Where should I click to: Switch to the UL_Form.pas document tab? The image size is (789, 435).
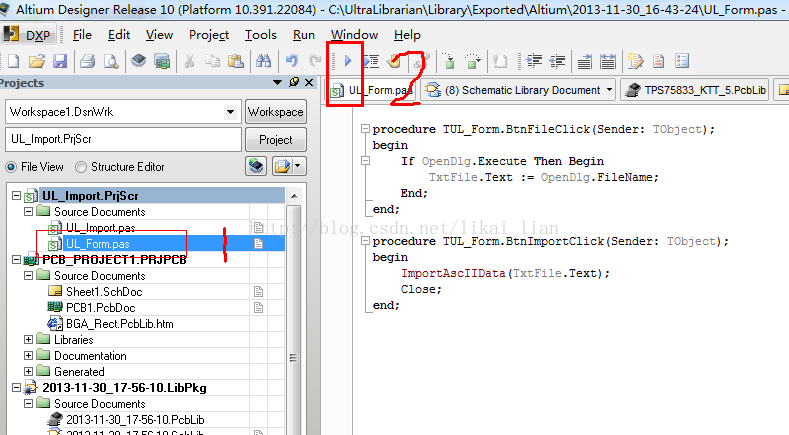click(x=371, y=90)
